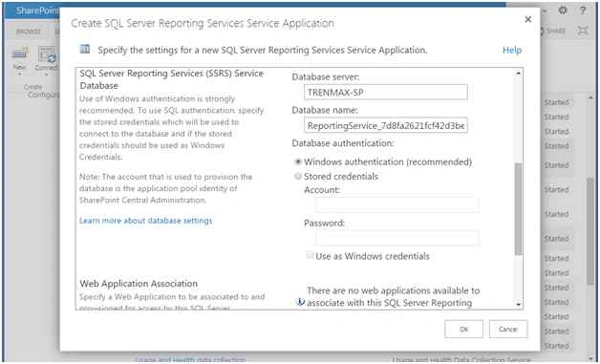
Task: Open Learn more about database settings link
Action: point(145,221)
